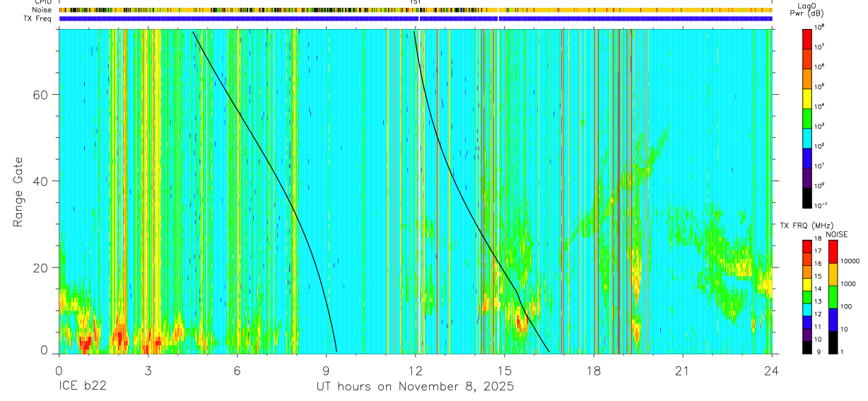Pick the yellow 14–15 MHz TX FRQ swatch
868x401 pixels.
(808, 284)
